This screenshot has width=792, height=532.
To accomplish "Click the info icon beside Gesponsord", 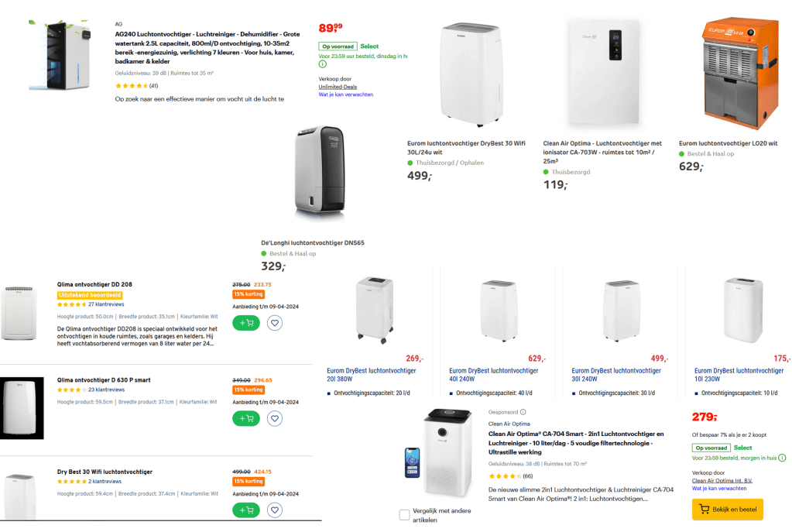I will tap(523, 412).
